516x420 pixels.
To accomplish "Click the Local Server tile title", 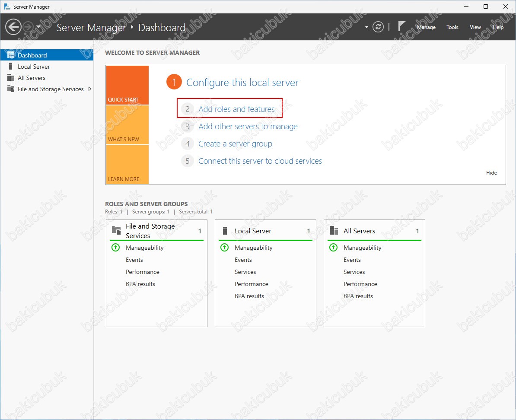I will click(x=253, y=231).
